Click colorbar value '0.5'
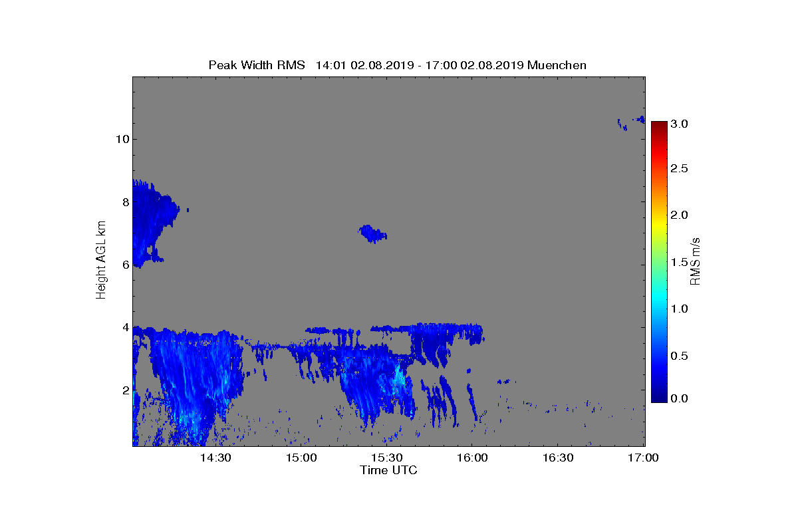This screenshot has width=798, height=532. pyautogui.click(x=679, y=356)
